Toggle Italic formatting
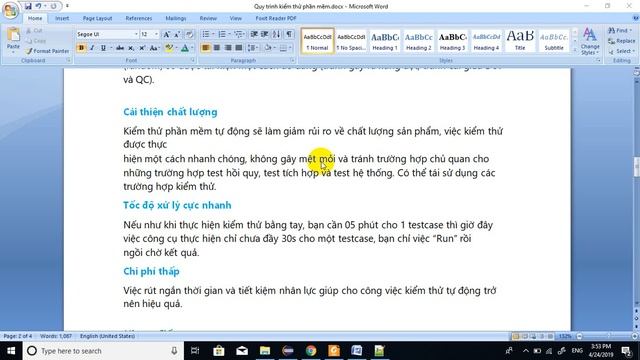640x360 pixels. click(92, 48)
